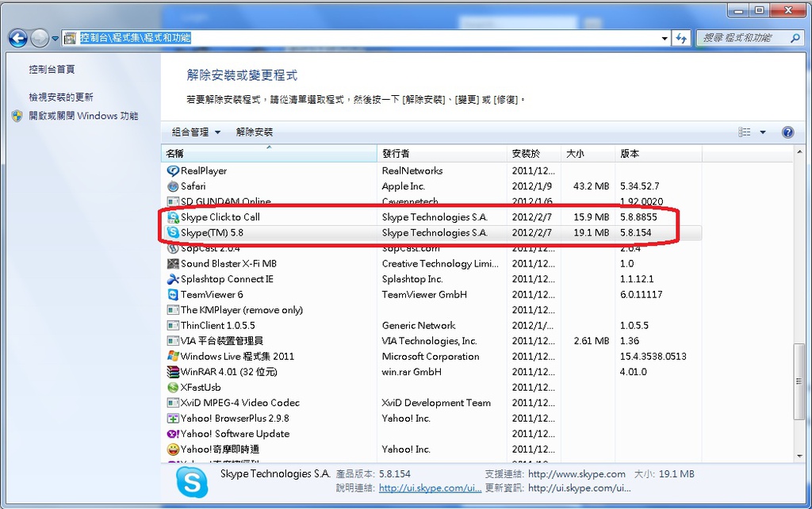Sort by the 名稱 column header
812x509 pixels.
click(270, 153)
